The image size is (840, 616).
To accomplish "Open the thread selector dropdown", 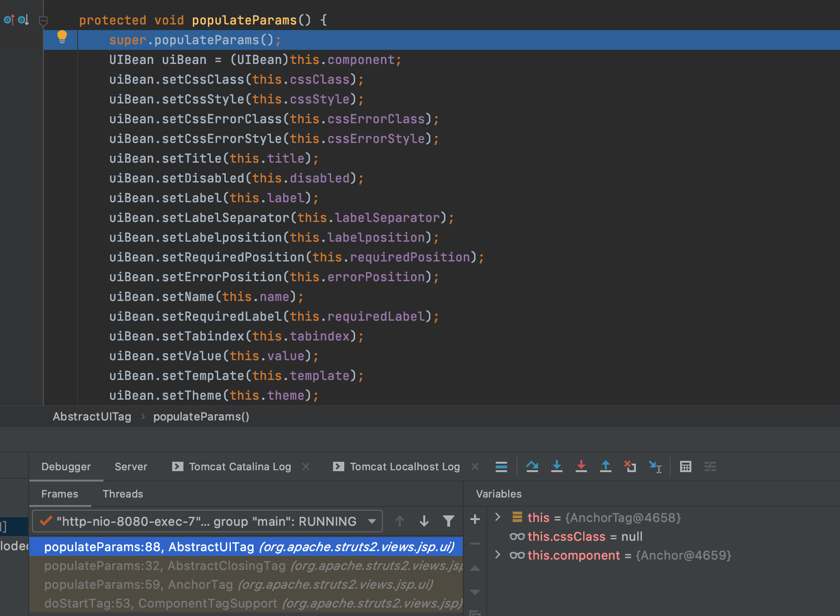I will (x=207, y=521).
